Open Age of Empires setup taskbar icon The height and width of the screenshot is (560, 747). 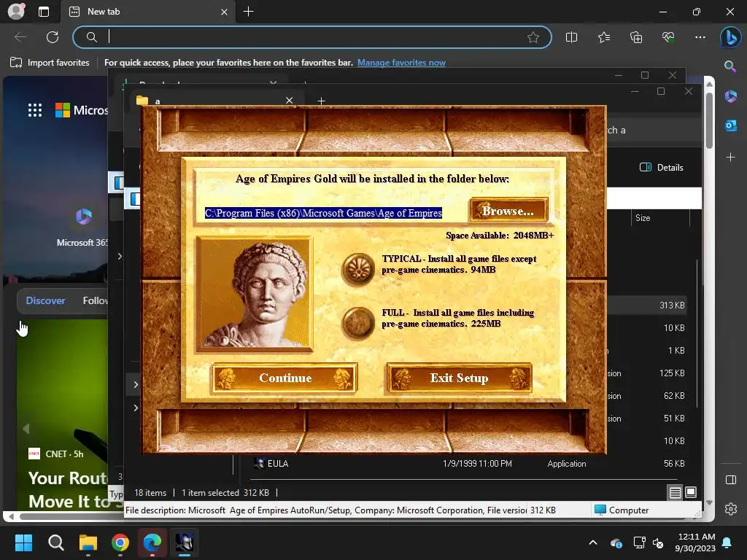[185, 542]
